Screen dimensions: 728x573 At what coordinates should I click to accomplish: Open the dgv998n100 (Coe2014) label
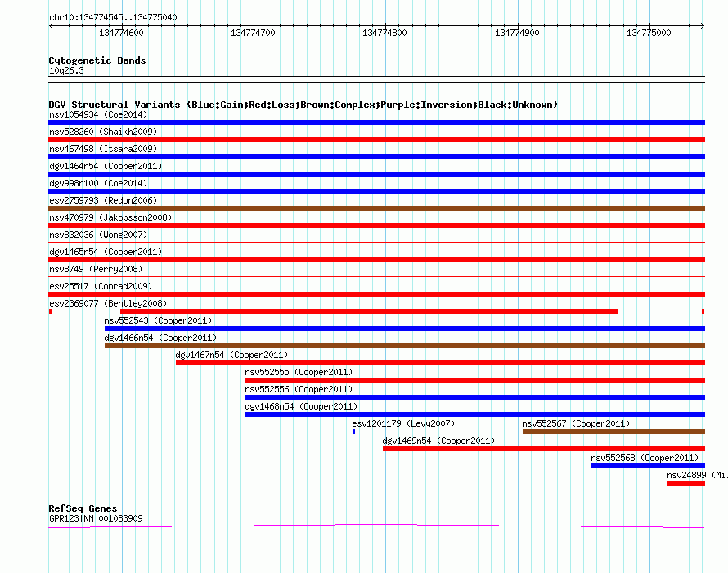[98, 183]
